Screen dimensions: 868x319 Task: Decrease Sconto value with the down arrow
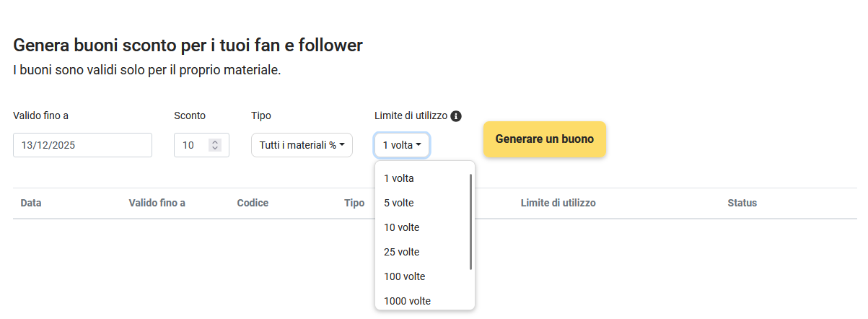coord(214,149)
